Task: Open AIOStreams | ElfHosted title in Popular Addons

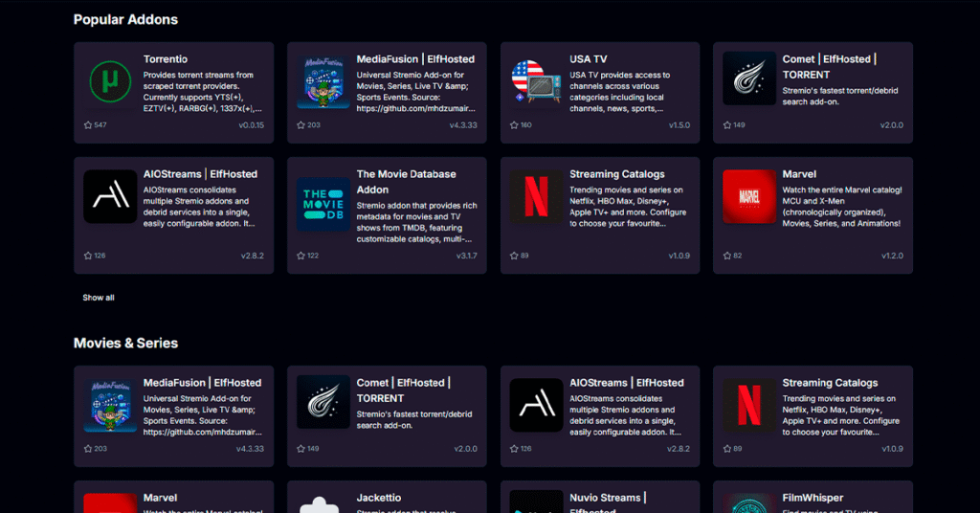Action: point(200,174)
